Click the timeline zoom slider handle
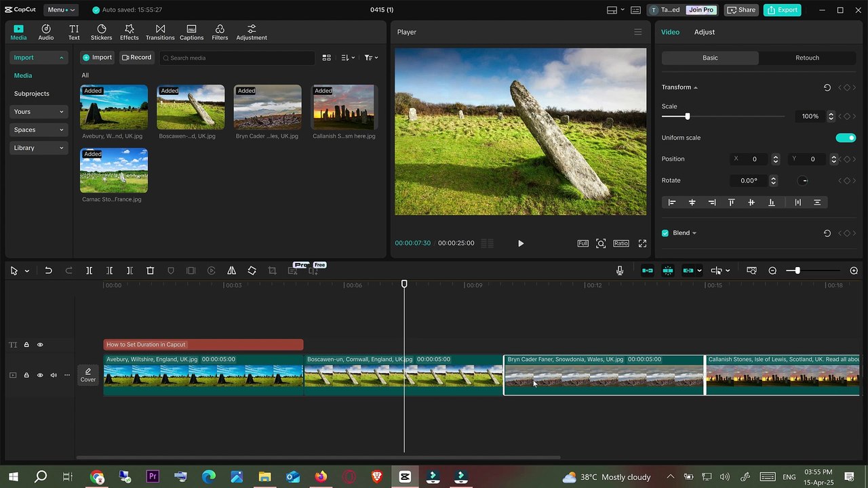Viewport: 868px width, 488px height. pos(797,270)
